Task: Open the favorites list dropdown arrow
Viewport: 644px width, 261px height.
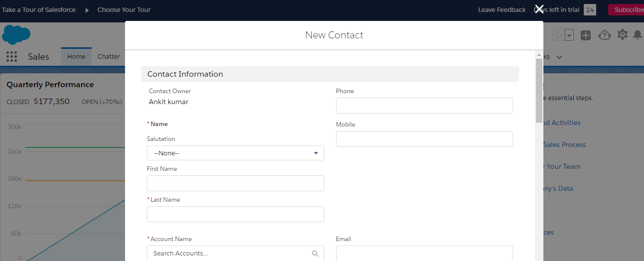Action: (x=569, y=35)
